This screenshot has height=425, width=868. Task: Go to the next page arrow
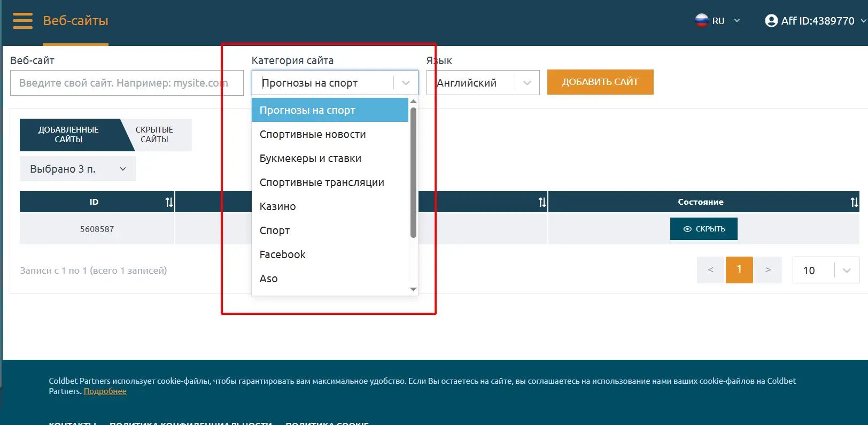[768, 270]
